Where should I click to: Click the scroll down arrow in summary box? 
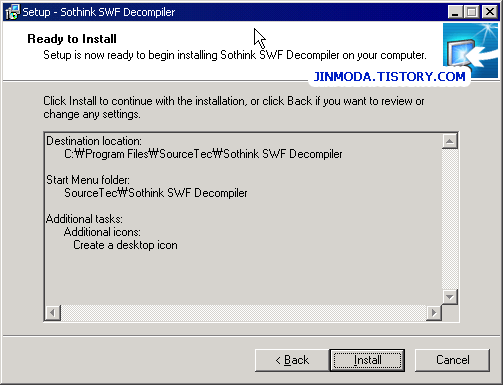coord(450,297)
